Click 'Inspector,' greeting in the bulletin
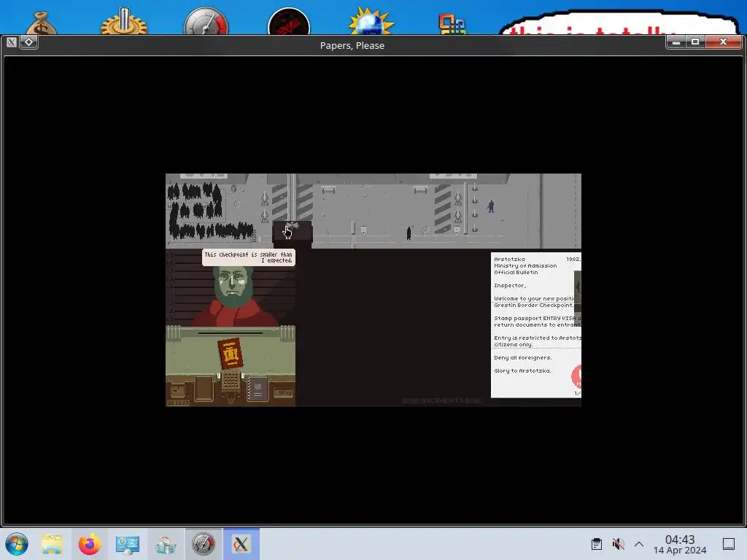 [510, 286]
